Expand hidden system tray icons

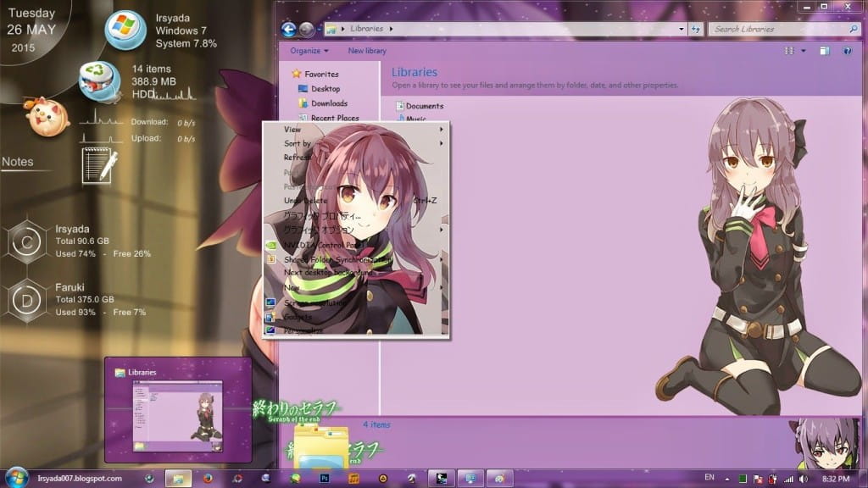click(x=726, y=478)
